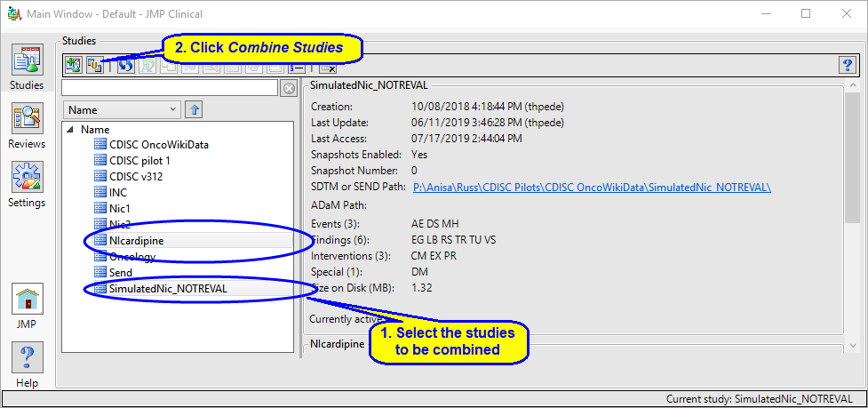Minimize the JMP Clinical main window
This screenshot has height=408, width=868.
[766, 14]
